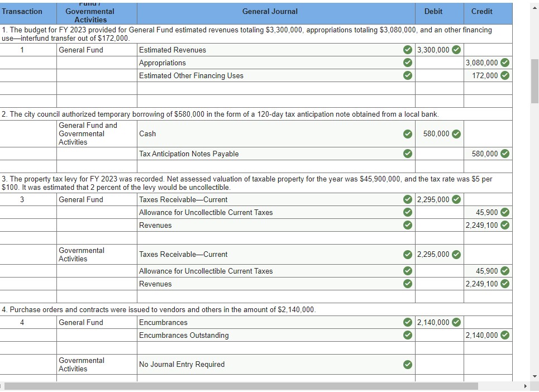Click the checkmark on the Cash 580,000 debit
539x392 pixels.
point(457,134)
